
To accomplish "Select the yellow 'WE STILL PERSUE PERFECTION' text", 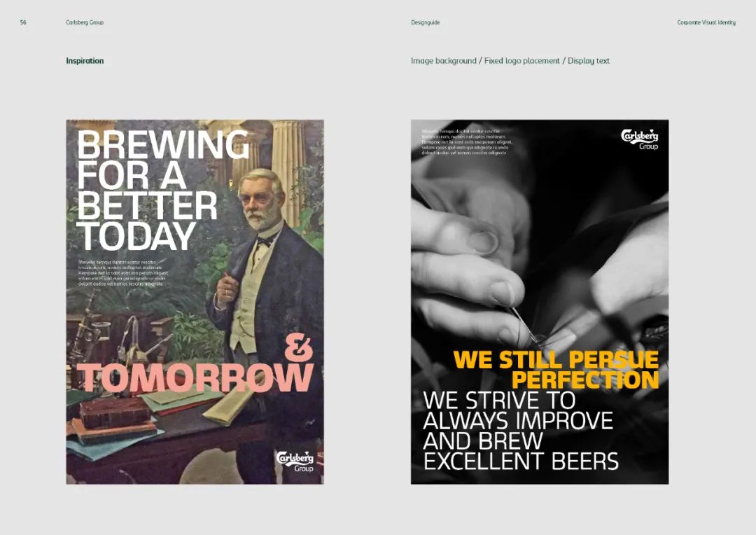I will [556, 370].
